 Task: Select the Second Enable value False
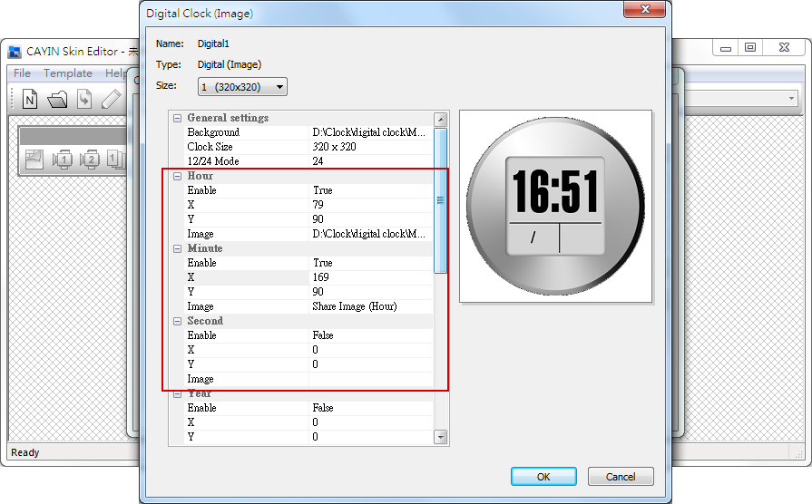pyautogui.click(x=371, y=335)
